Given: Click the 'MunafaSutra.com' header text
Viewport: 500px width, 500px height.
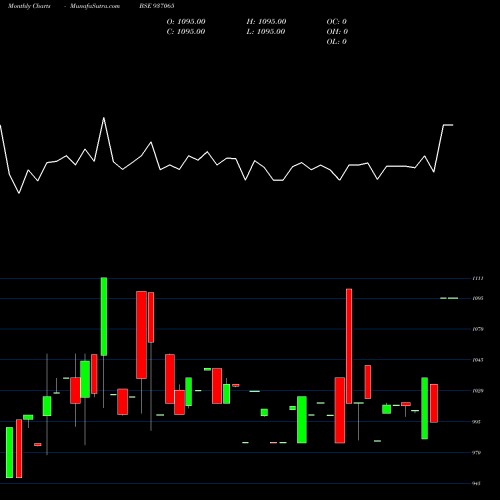Looking at the screenshot, I should coord(95,6).
